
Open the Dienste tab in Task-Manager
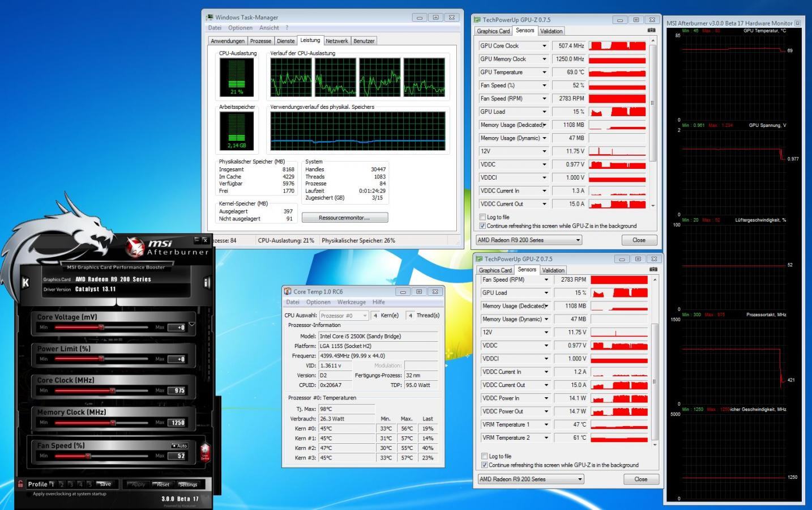[x=286, y=41]
